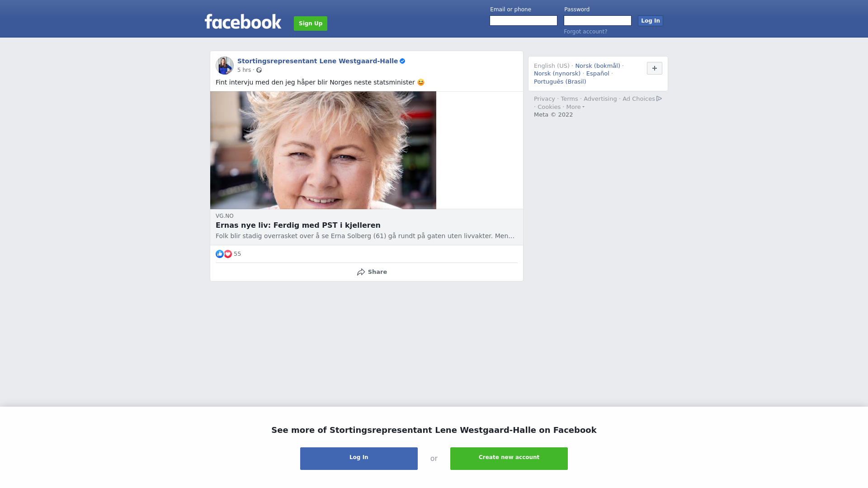Click the heart Love reaction icon
Viewport: 868px width, 488px height.
tap(228, 254)
